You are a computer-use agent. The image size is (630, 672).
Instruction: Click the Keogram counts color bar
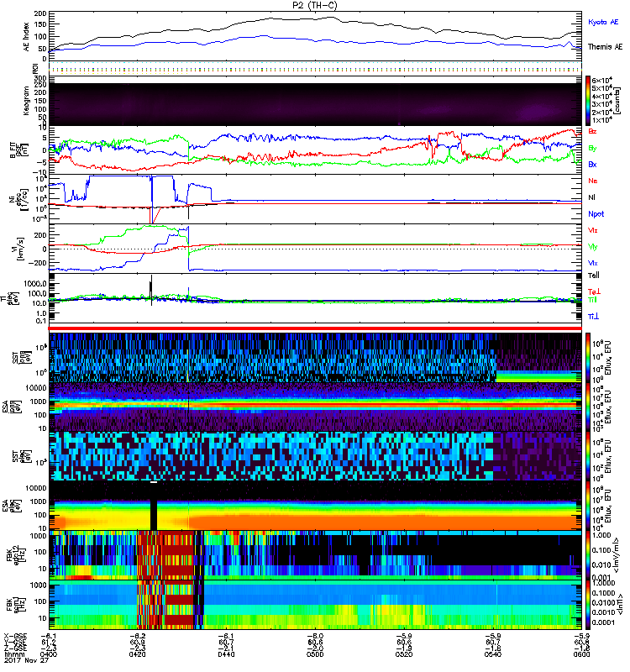588,100
